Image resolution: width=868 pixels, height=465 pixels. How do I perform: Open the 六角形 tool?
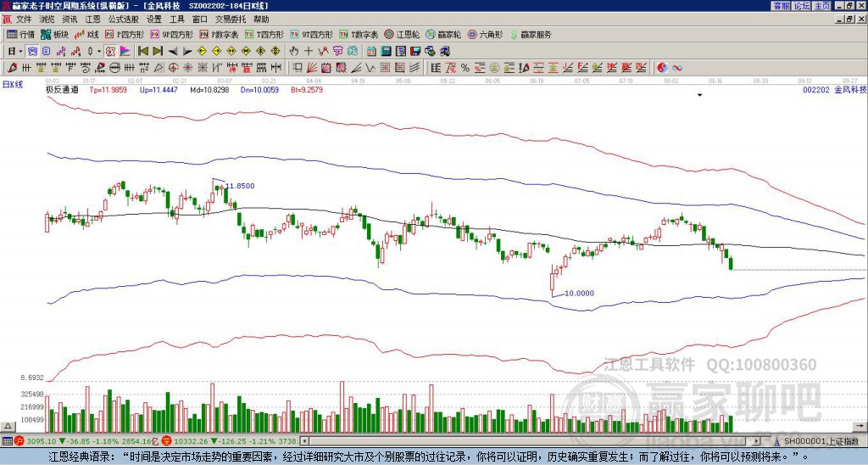click(485, 34)
